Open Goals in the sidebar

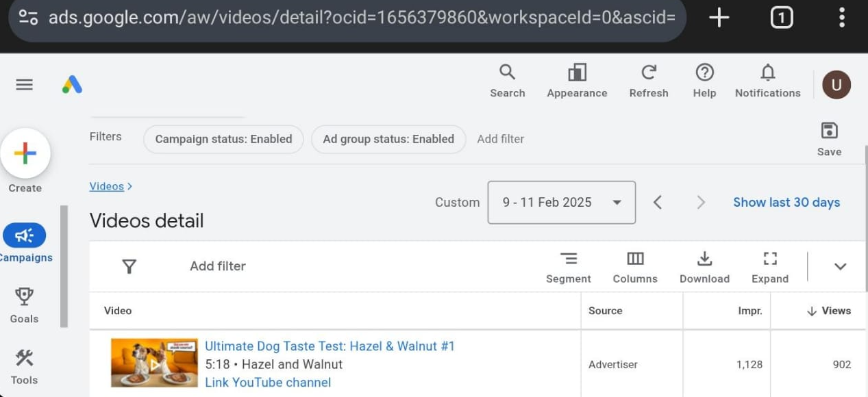coord(25,305)
